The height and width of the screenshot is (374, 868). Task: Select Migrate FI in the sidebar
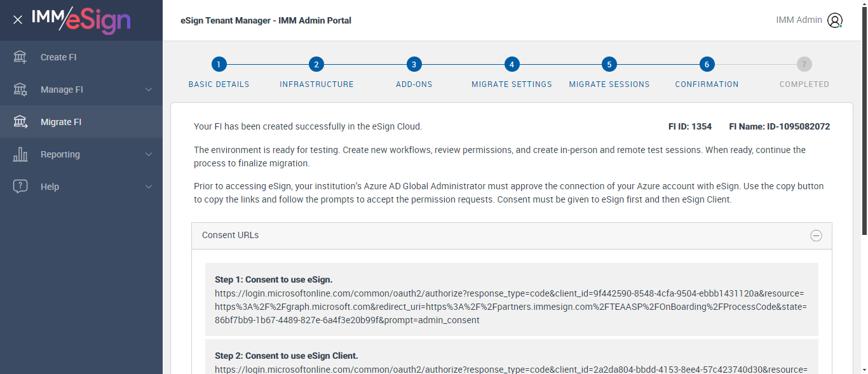[x=81, y=122]
